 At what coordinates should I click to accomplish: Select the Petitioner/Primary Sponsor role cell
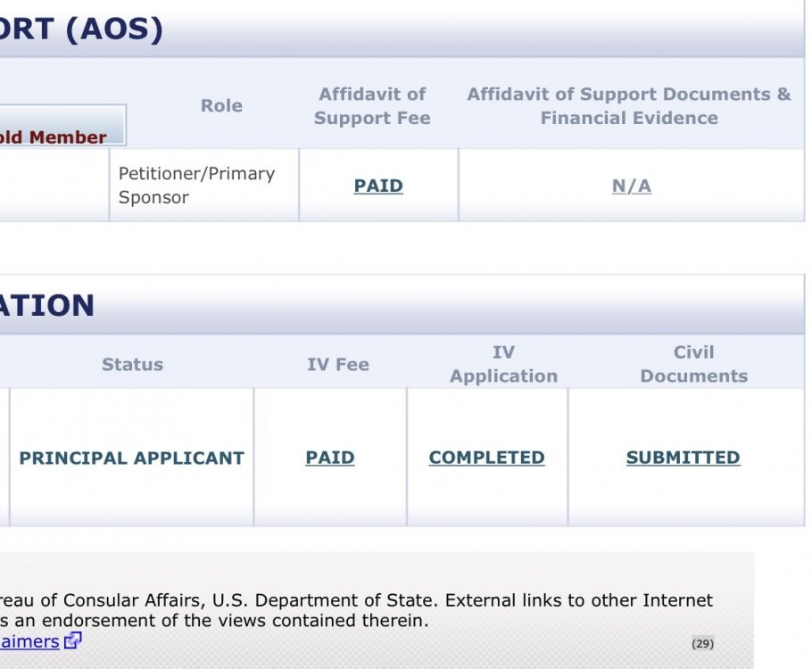[x=196, y=186]
